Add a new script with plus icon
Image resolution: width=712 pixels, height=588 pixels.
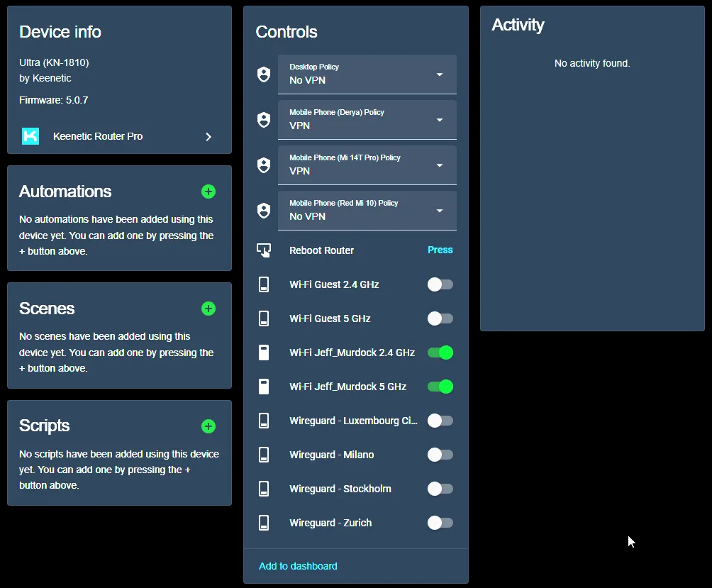(x=208, y=426)
